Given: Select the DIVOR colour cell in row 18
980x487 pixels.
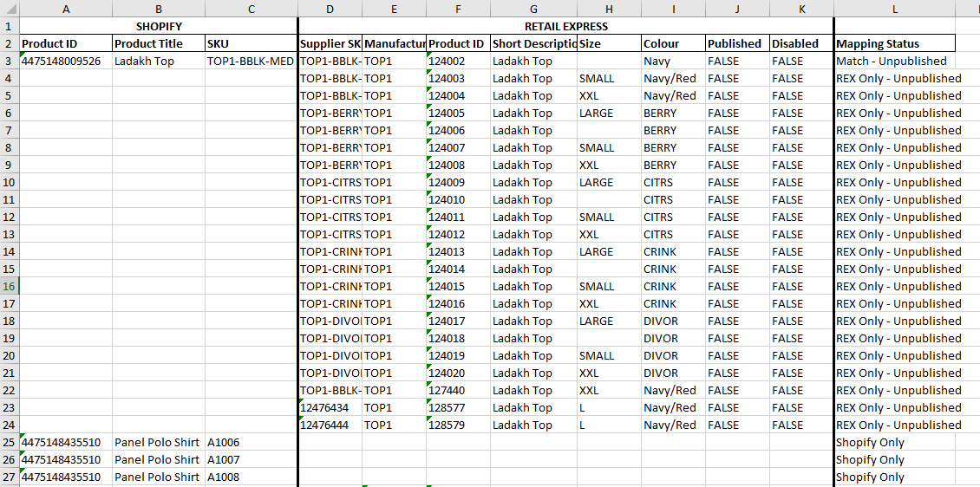Looking at the screenshot, I should click(x=674, y=321).
